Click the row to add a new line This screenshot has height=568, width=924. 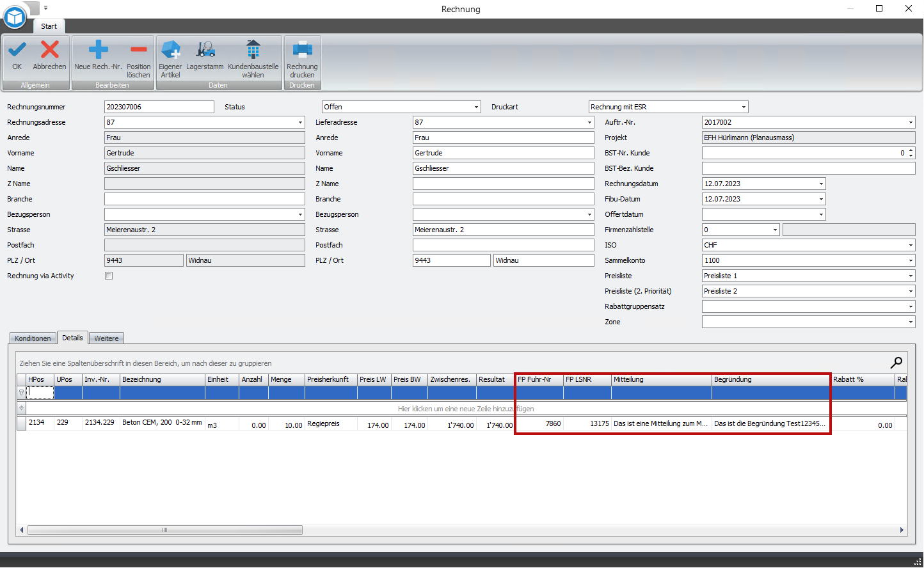click(465, 408)
